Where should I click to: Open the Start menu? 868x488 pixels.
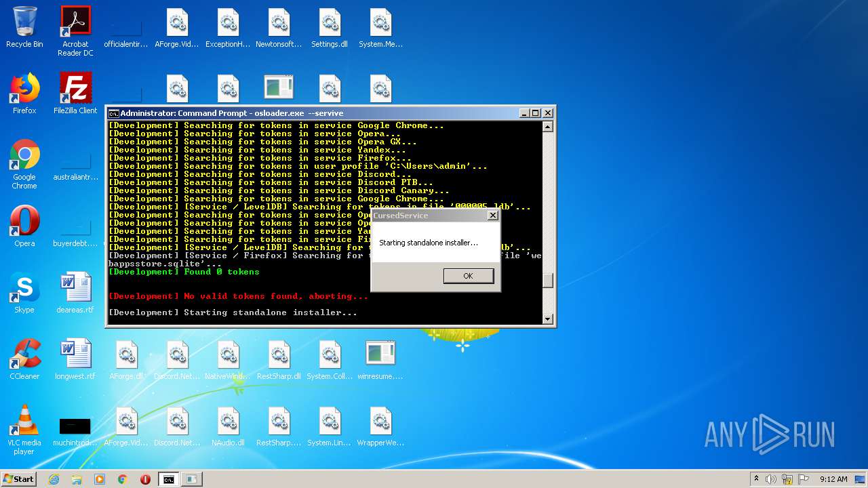tap(18, 479)
